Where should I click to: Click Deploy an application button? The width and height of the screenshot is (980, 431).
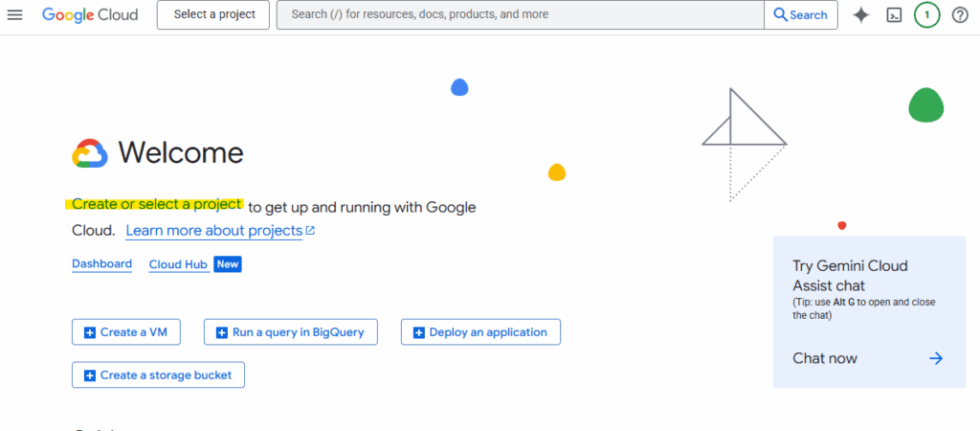pyautogui.click(x=480, y=332)
